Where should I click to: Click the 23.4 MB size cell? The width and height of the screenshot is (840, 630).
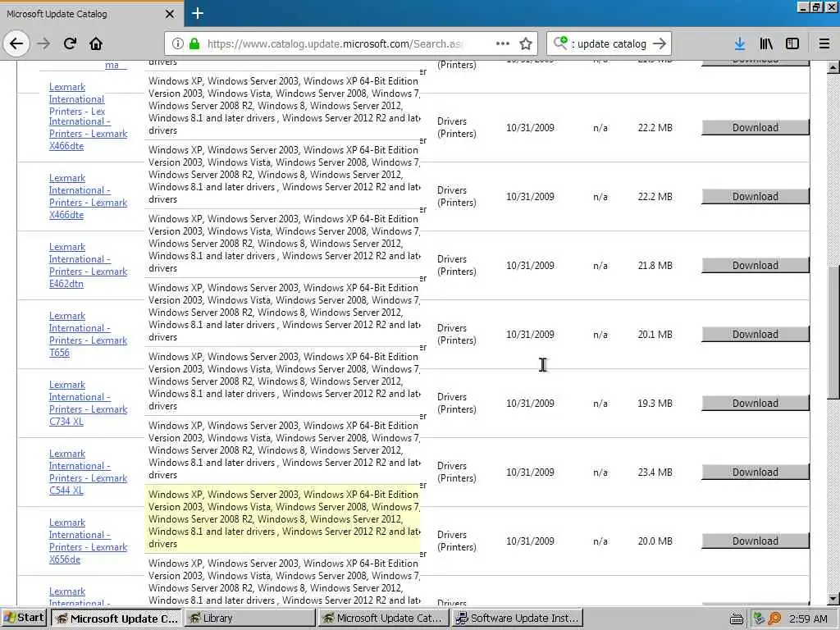coord(655,472)
